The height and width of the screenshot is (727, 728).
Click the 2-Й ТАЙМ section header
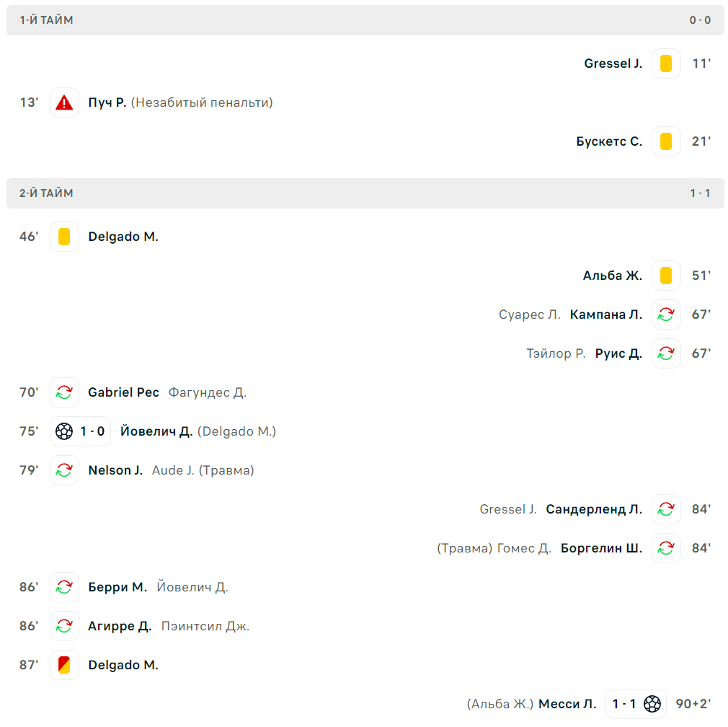click(x=365, y=193)
